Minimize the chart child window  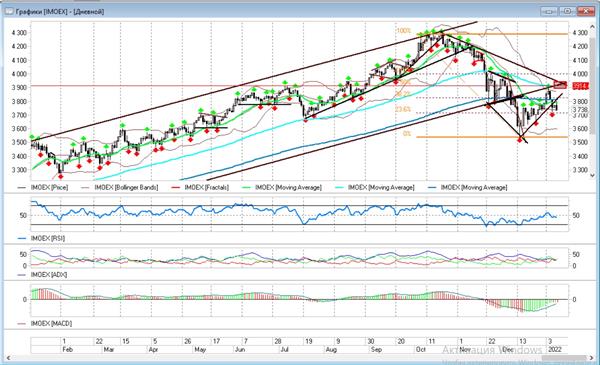[549, 11]
